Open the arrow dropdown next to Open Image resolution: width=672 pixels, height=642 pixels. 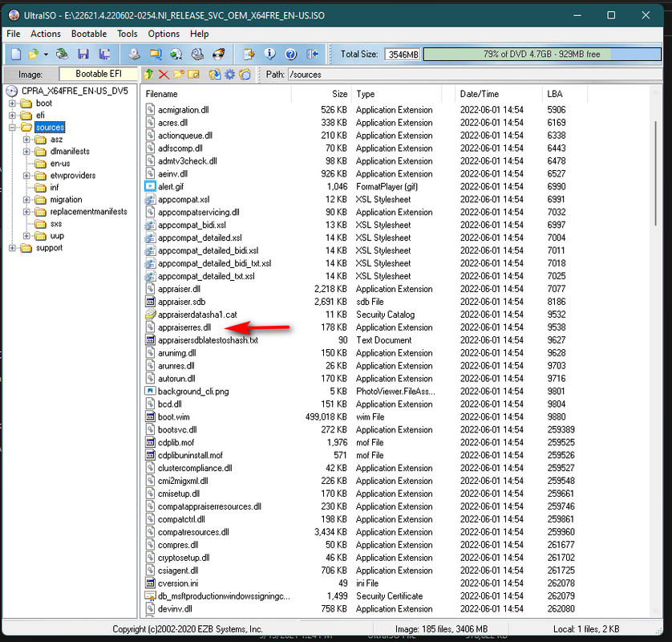46,54
